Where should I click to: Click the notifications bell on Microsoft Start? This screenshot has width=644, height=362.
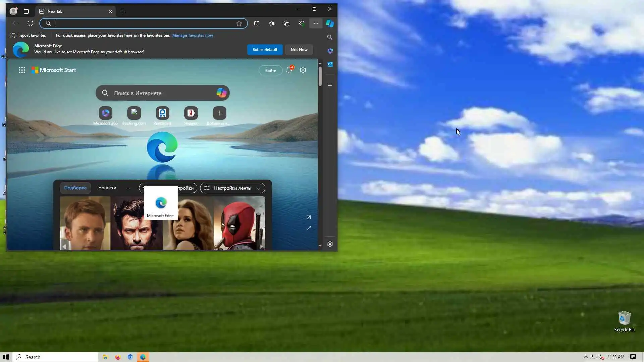(289, 70)
